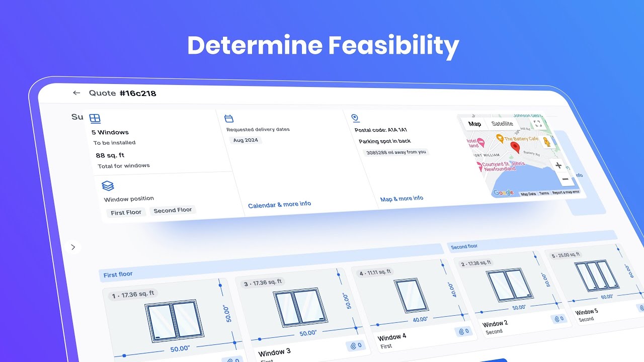644x362 pixels.
Task: Click the Window 2 name label
Action: coord(495,324)
